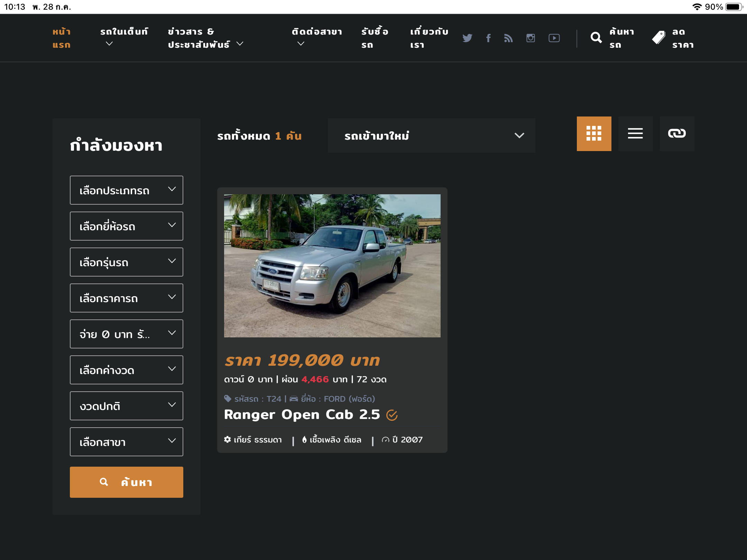Open the Facebook social icon

488,38
